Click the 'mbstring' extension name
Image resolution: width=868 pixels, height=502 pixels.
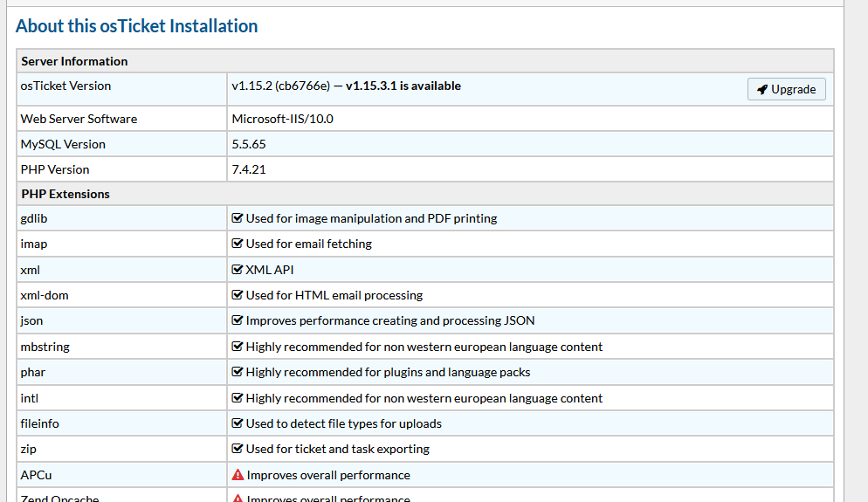click(45, 347)
